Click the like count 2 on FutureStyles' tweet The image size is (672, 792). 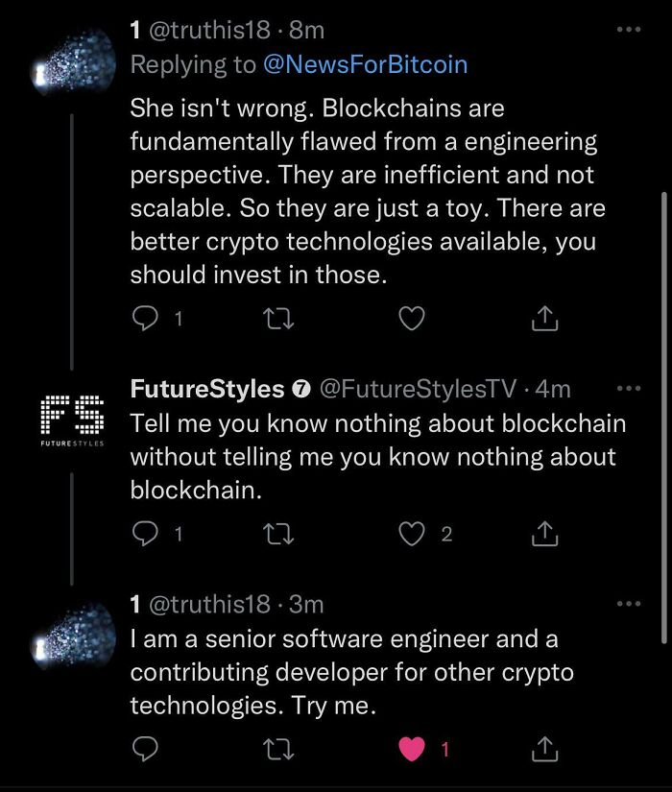click(x=444, y=534)
